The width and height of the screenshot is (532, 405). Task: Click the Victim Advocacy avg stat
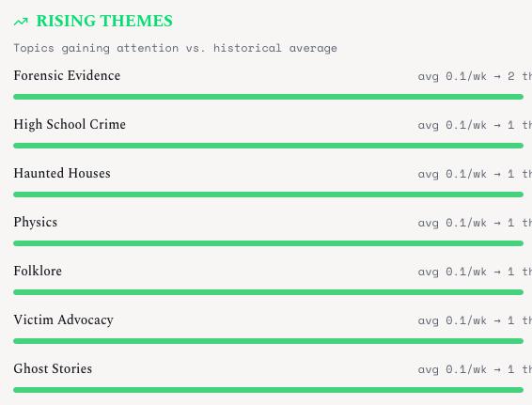(x=475, y=320)
